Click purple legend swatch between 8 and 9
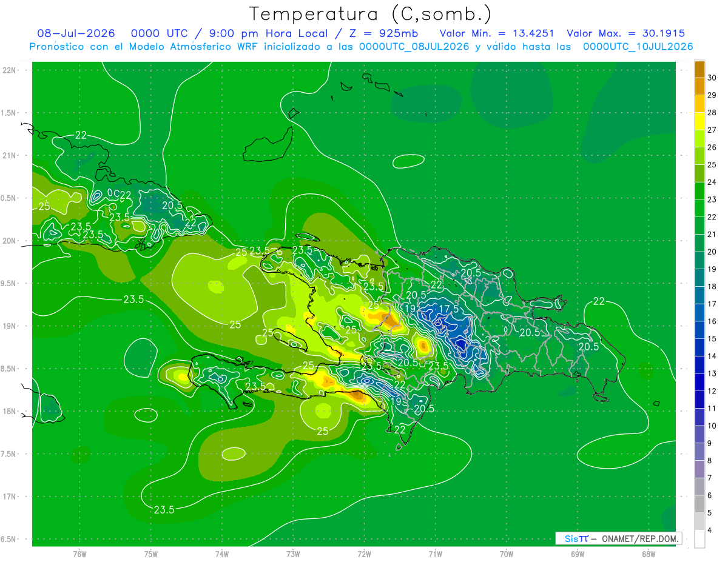This screenshot has width=728, height=562. [699, 452]
